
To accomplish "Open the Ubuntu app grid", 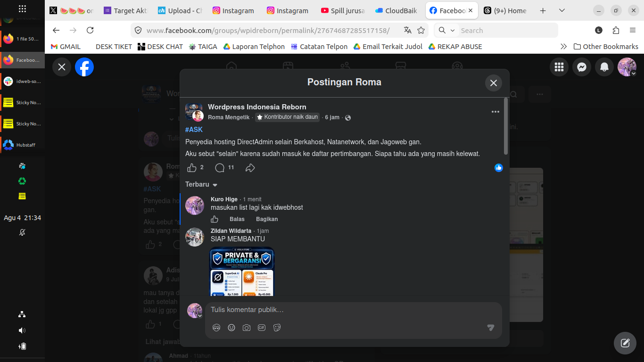I will pyautogui.click(x=22, y=9).
